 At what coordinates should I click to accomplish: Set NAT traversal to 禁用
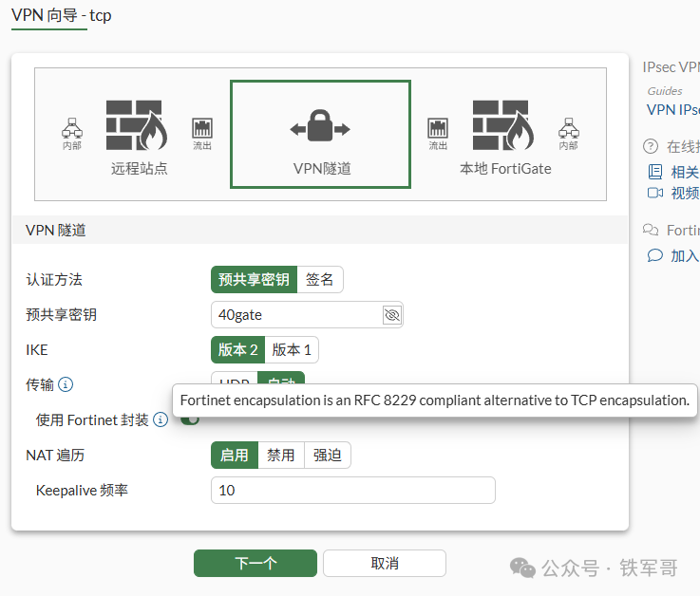coord(281,455)
